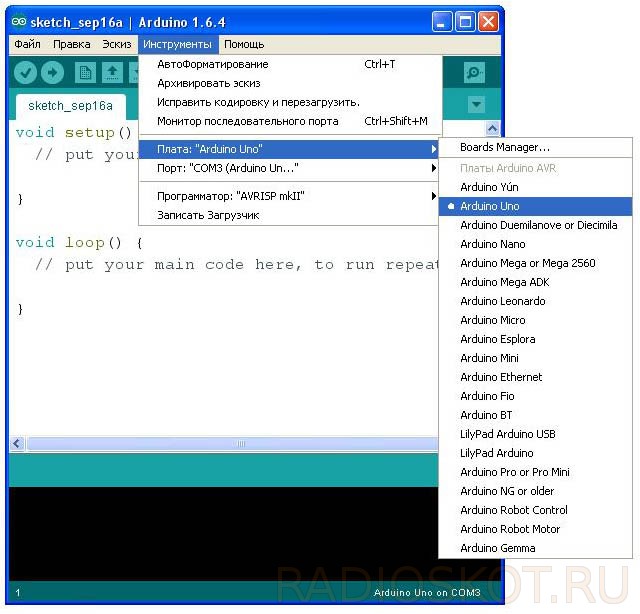Choose Arduino Pro or Pro Mini
This screenshot has width=640, height=614.
535,472
